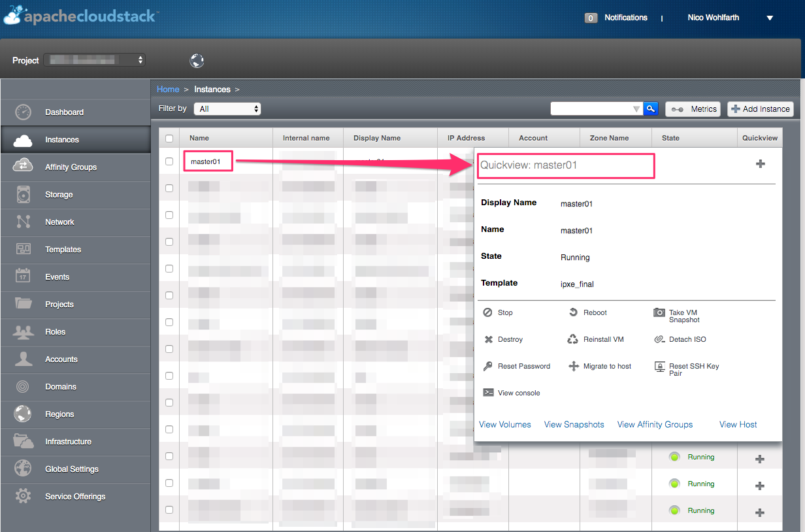The height and width of the screenshot is (532, 805).
Task: Sort by the State column header
Action: (670, 138)
